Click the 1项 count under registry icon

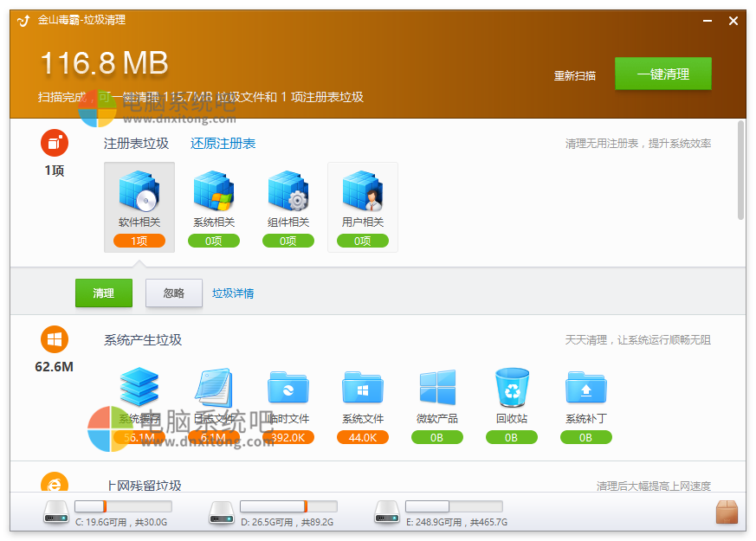[55, 171]
